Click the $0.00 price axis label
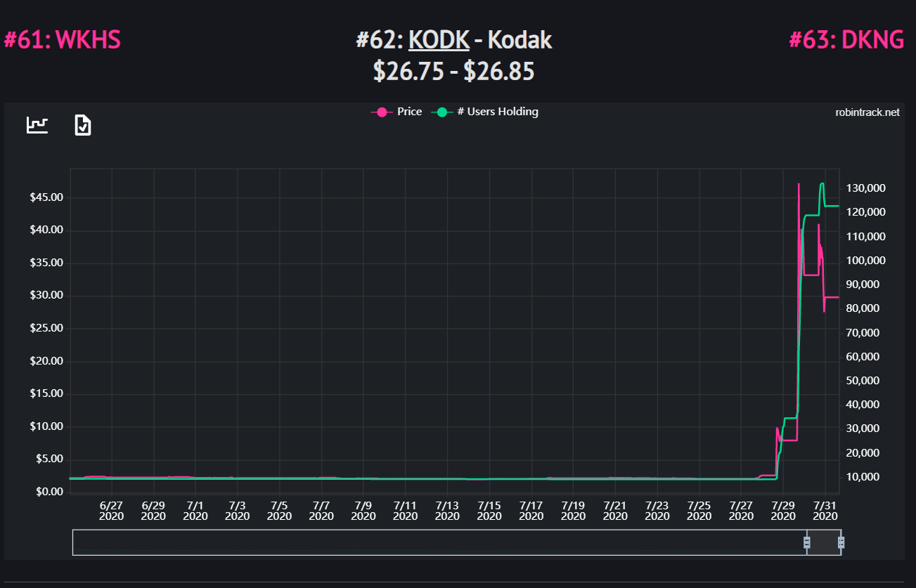Image resolution: width=916 pixels, height=588 pixels. click(x=49, y=492)
